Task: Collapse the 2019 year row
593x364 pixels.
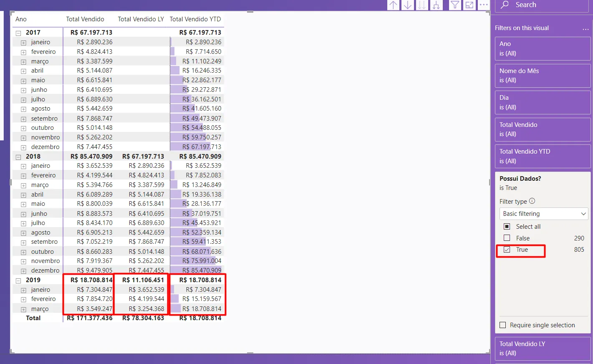Action: (x=18, y=281)
